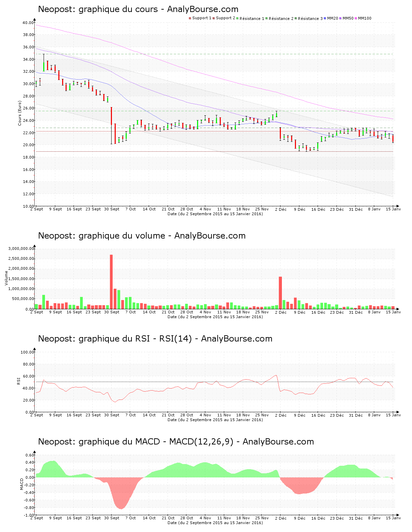
Task: Click '8 Janv' on the MACD chart axis
Action: coord(374,518)
